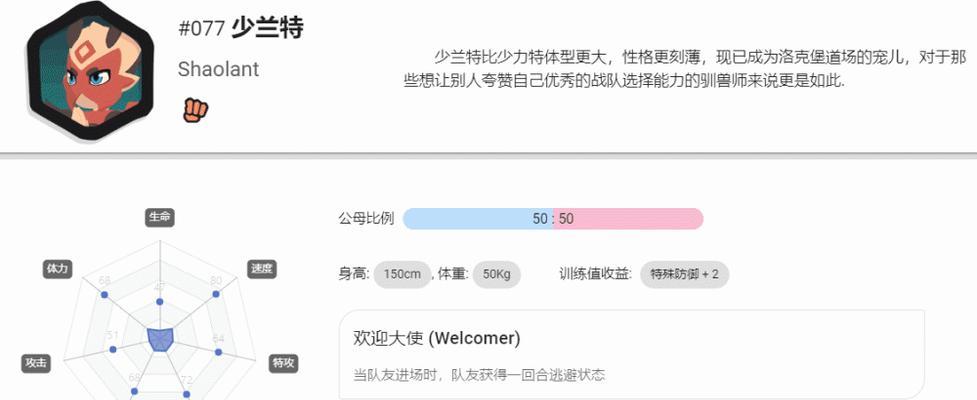Click the pink female portion of ratio bar
The height and width of the screenshot is (400, 977).
click(x=628, y=219)
